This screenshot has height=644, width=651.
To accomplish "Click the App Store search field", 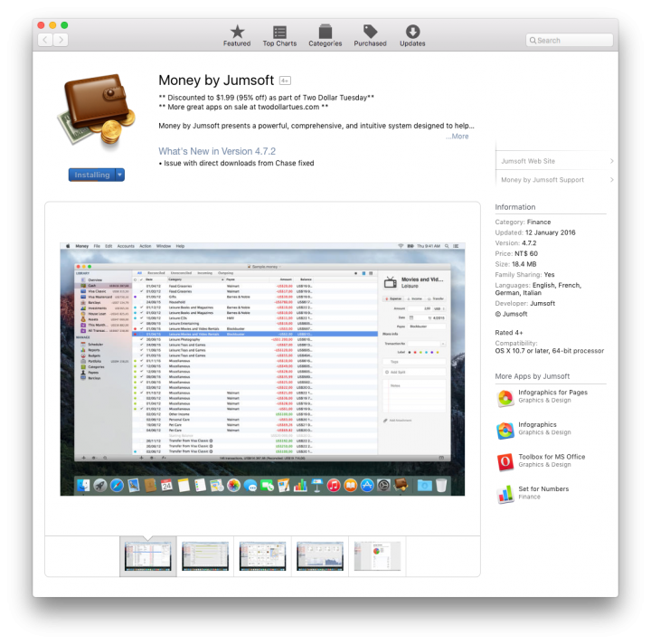I will (x=570, y=41).
